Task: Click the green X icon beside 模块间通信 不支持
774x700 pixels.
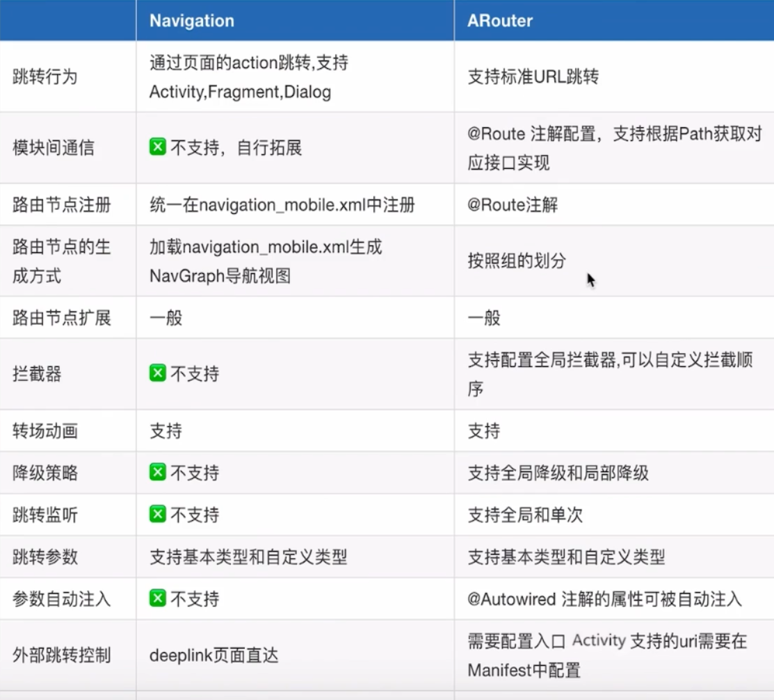Action: (x=156, y=146)
